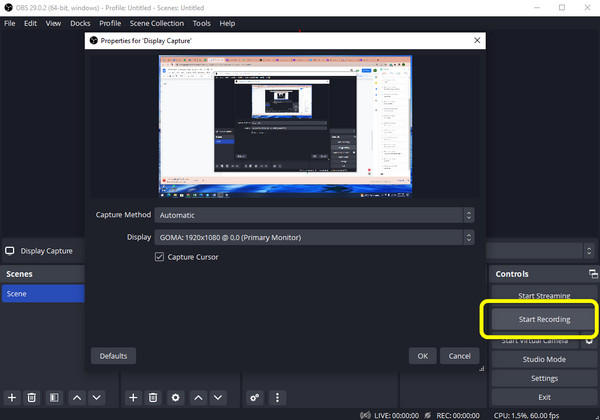Cancel the Display Capture properties dialog
This screenshot has height=420, width=600.
tap(460, 356)
